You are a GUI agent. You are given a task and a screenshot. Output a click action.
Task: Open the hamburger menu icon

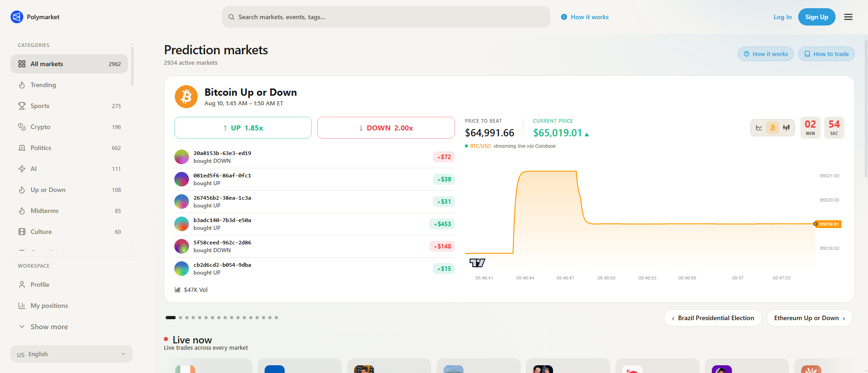[x=848, y=17]
